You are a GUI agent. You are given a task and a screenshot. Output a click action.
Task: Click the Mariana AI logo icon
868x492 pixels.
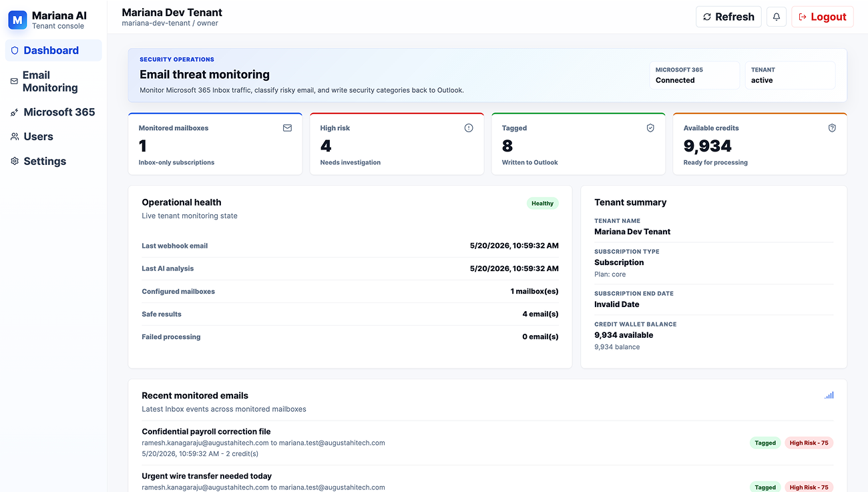coord(17,19)
